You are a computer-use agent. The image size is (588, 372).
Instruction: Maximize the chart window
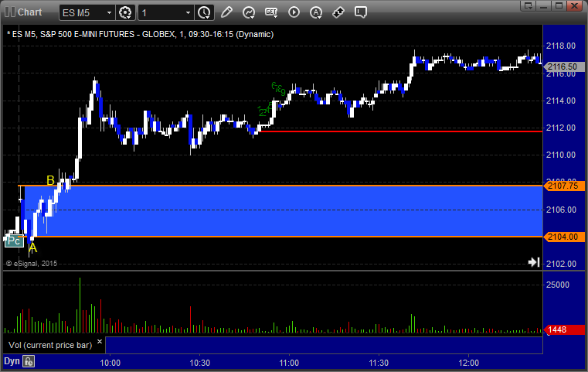(x=559, y=5)
